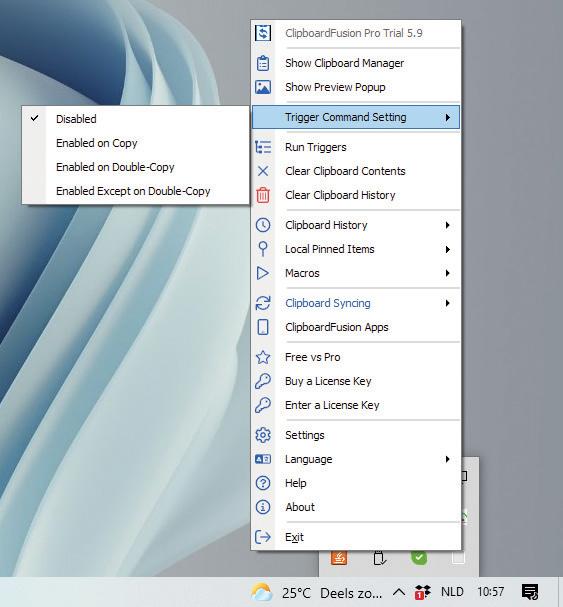Collapse hidden tray icons with taskbar chevron
The height and width of the screenshot is (607, 563).
click(x=399, y=592)
